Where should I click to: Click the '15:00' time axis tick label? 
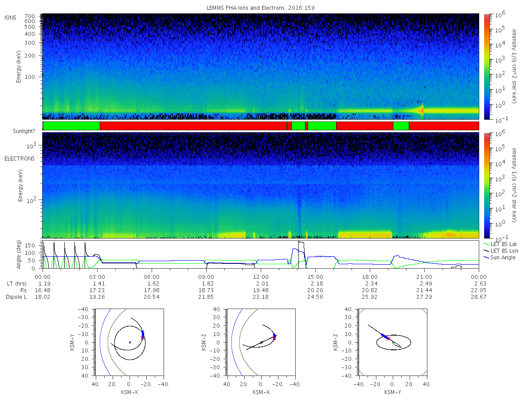315,277
